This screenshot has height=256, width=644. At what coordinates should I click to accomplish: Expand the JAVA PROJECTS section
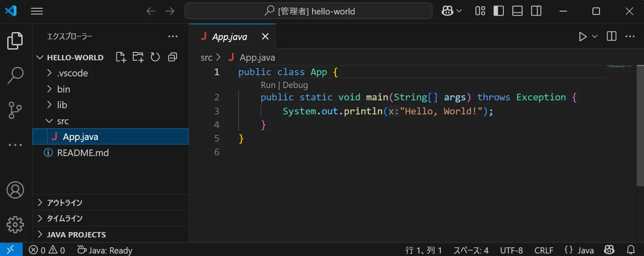pos(110,235)
